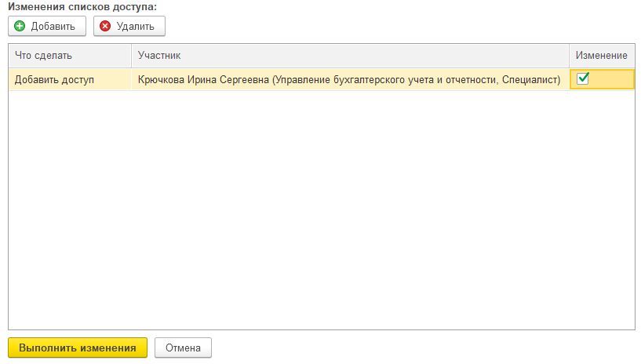Click the Изменение column header

[601, 56]
